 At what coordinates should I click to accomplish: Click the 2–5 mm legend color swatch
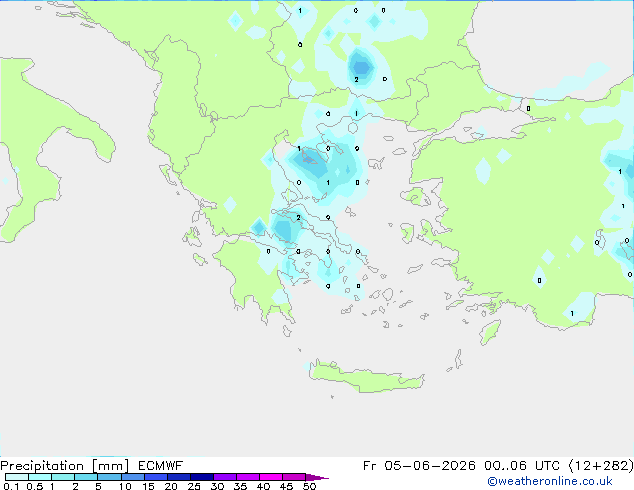[86, 477]
